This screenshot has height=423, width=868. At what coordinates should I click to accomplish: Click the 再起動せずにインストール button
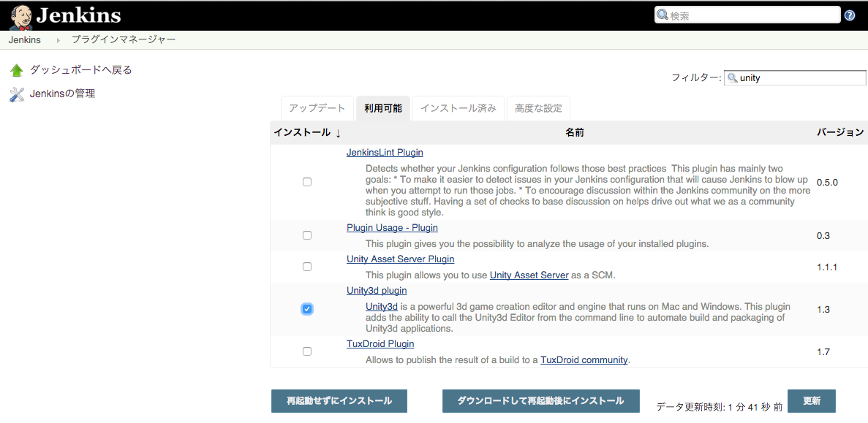tap(339, 401)
